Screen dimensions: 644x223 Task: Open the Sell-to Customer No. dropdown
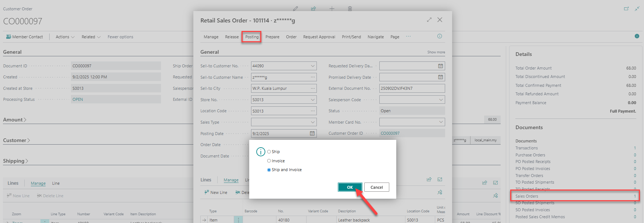(x=313, y=66)
